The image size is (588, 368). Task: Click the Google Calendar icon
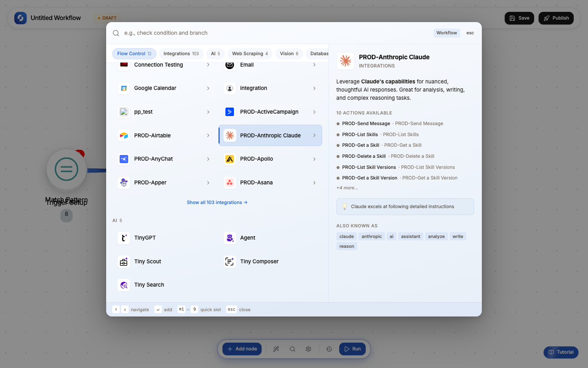point(124,88)
